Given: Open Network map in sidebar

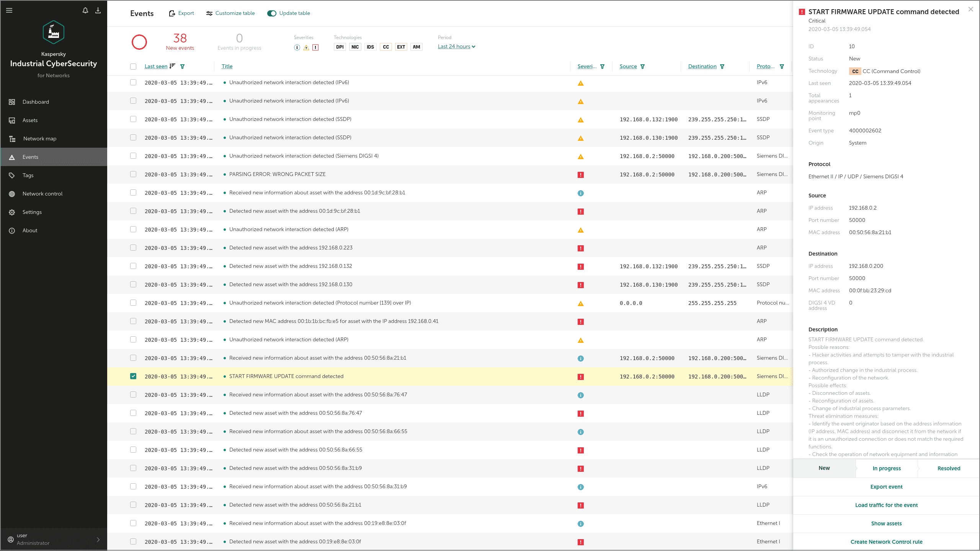Looking at the screenshot, I should point(39,139).
